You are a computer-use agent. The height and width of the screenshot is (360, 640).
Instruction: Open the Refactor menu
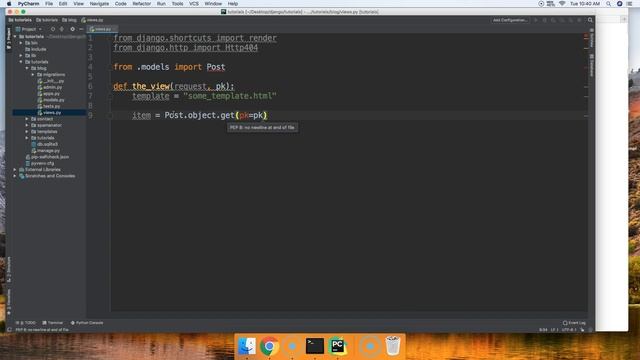[x=142, y=4]
